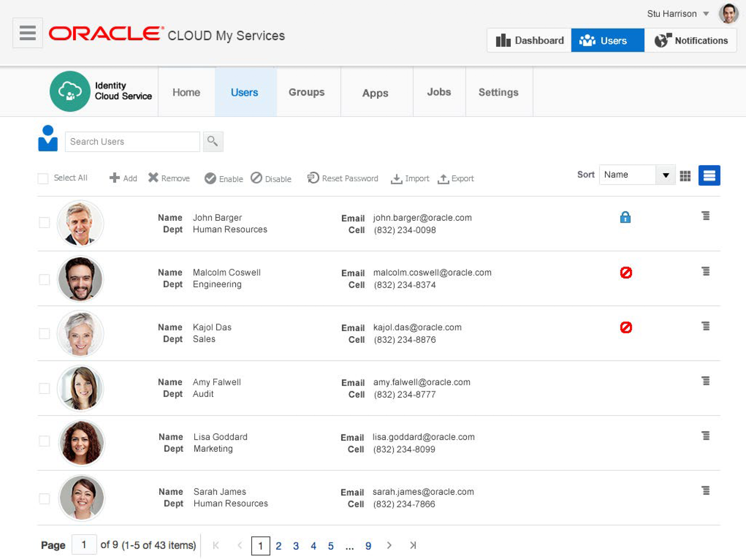Select Malcolm Coswell's checkbox

click(x=44, y=279)
